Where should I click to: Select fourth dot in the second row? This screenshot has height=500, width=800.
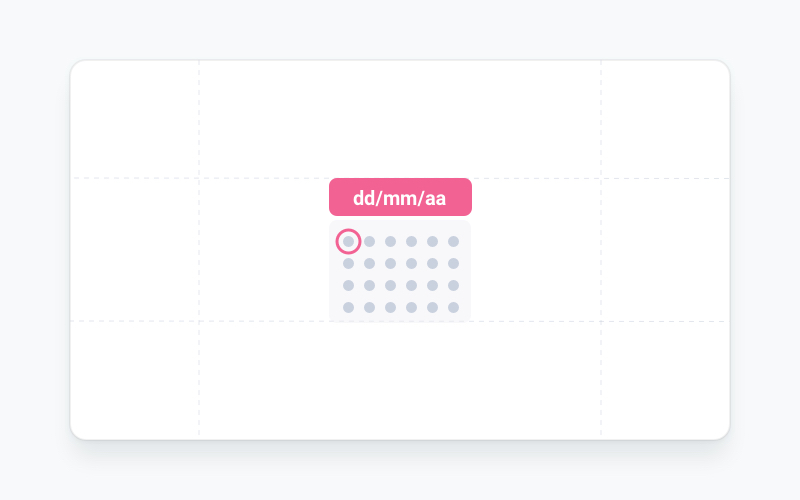coord(411,263)
